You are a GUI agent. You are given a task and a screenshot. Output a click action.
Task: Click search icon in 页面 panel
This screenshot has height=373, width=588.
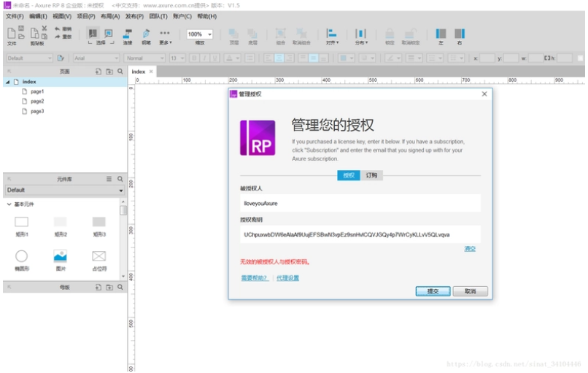coord(120,72)
